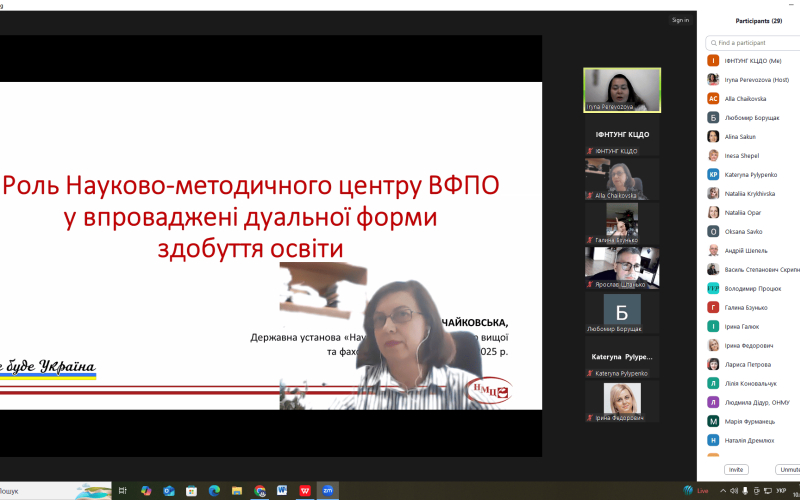This screenshot has width=800, height=500.
Task: Select Nataliia Opar in participant list
Action: (x=753, y=212)
